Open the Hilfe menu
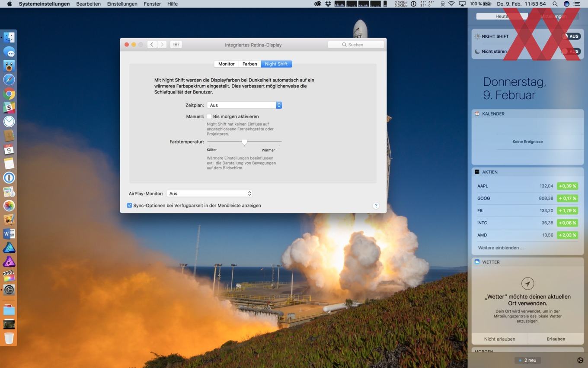588x368 pixels. (172, 4)
